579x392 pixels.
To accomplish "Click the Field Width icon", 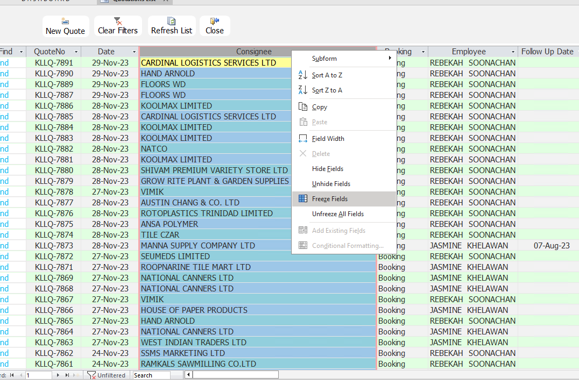I will tap(303, 138).
